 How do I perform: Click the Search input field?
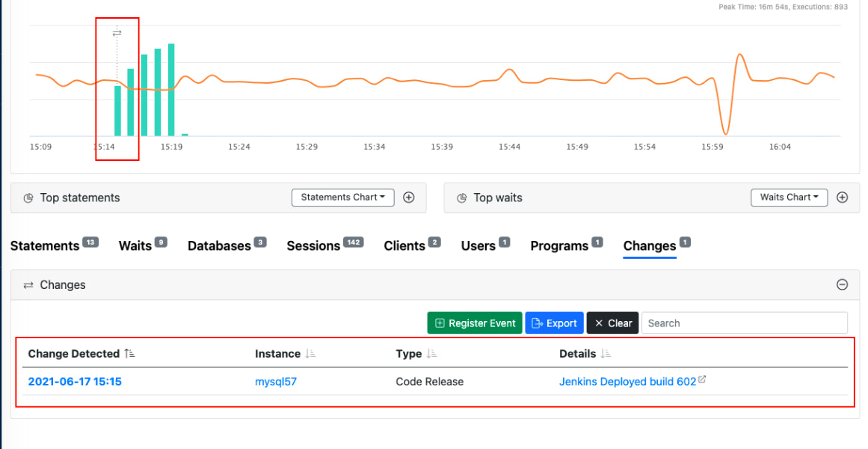(744, 323)
